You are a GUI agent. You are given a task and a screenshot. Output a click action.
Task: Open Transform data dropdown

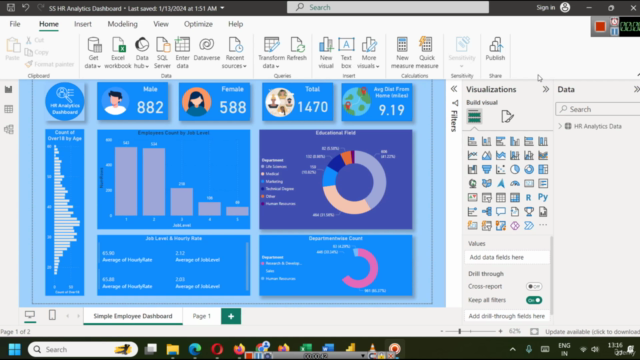click(x=277, y=67)
